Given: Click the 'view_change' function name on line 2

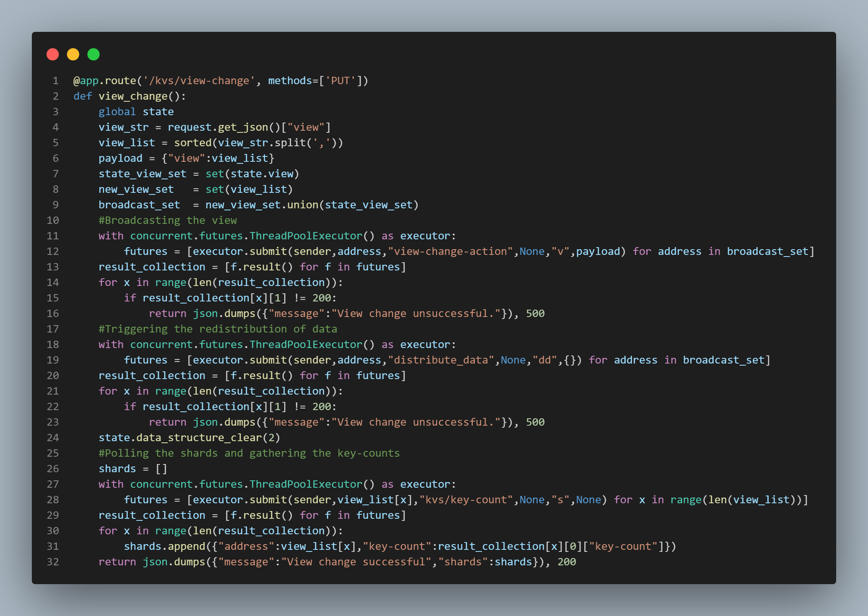Looking at the screenshot, I should coord(133,96).
